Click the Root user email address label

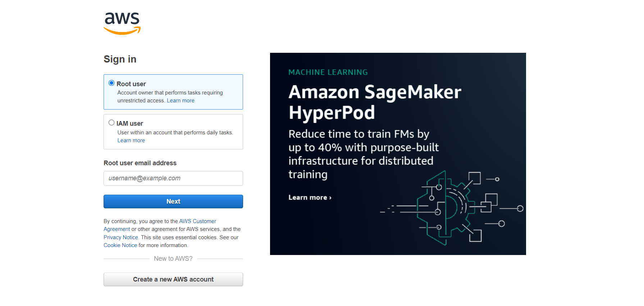[x=140, y=163]
